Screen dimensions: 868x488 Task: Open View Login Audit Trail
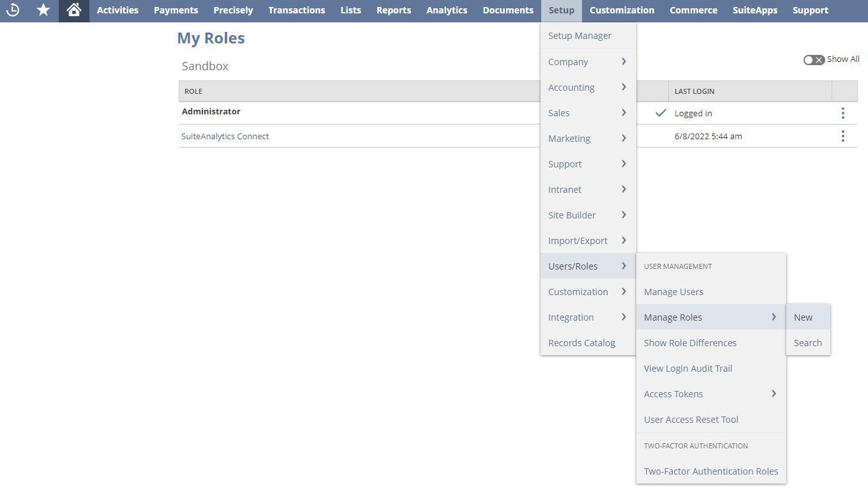[688, 369]
